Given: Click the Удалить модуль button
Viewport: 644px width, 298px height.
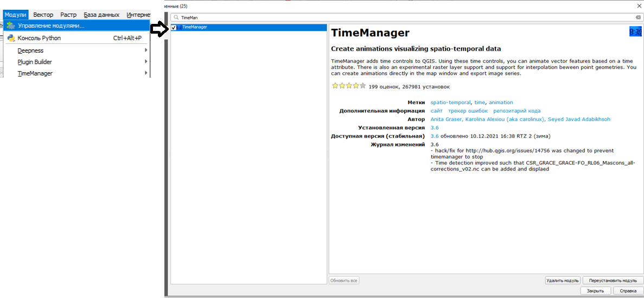Looking at the screenshot, I should [562, 280].
